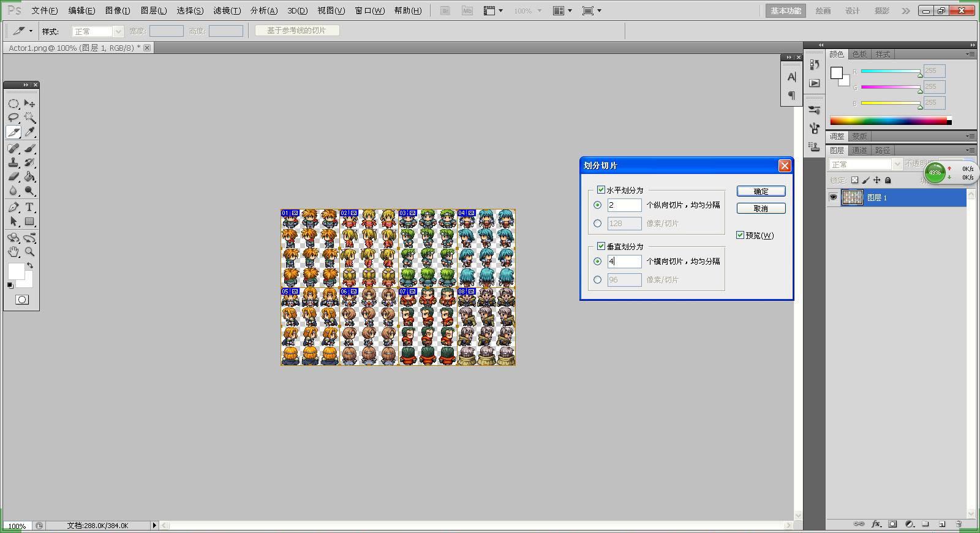Swap foreground and background colors
The height and width of the screenshot is (533, 980).
point(29,266)
